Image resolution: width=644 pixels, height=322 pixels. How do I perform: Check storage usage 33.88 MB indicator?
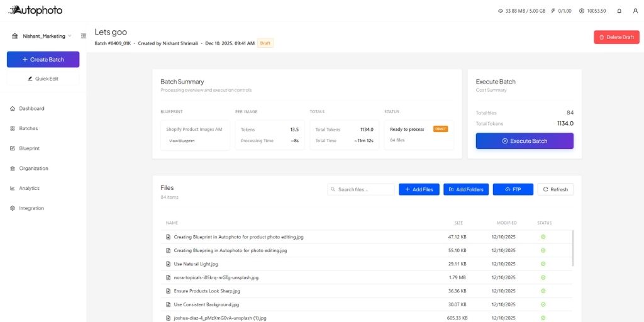pyautogui.click(x=521, y=11)
